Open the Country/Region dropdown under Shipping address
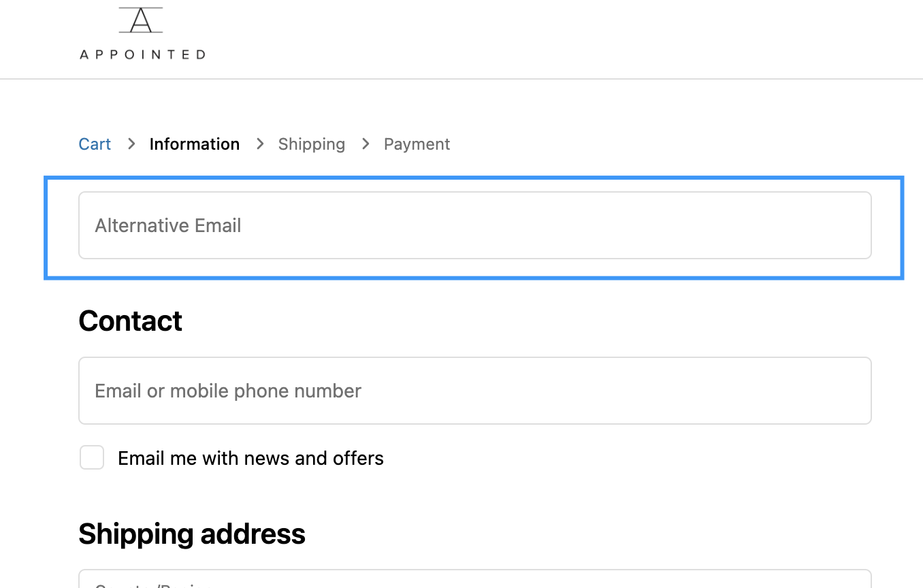The image size is (923, 588). pyautogui.click(x=474, y=580)
